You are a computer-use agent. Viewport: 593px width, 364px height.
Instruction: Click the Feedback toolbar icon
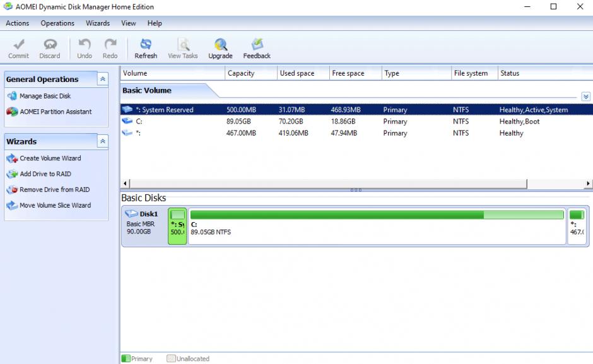(x=257, y=44)
